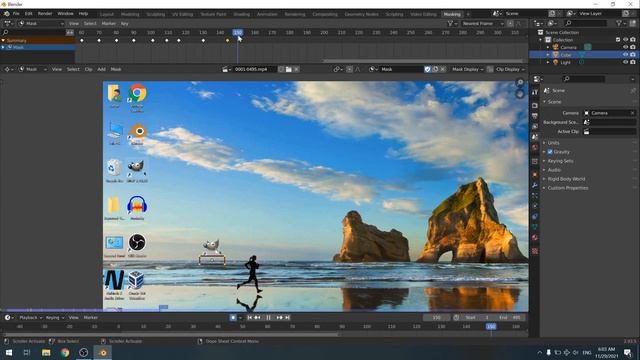Open the Nearest Frame snapping dropdown
The image size is (640, 360).
point(482,24)
